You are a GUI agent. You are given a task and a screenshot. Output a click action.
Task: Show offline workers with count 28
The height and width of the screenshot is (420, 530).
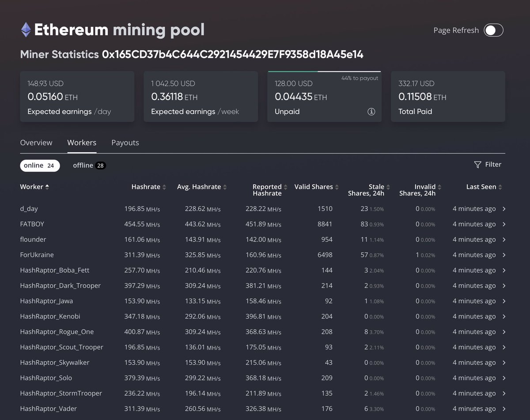tap(89, 165)
